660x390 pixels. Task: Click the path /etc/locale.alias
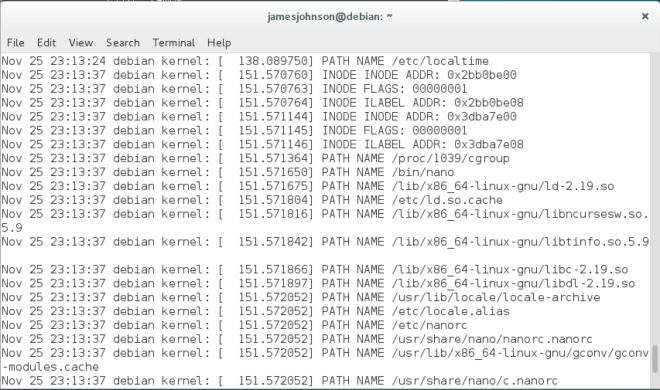(451, 311)
